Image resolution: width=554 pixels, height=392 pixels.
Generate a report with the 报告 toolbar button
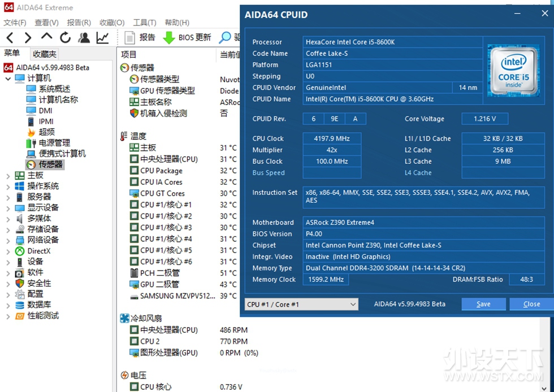click(x=140, y=37)
